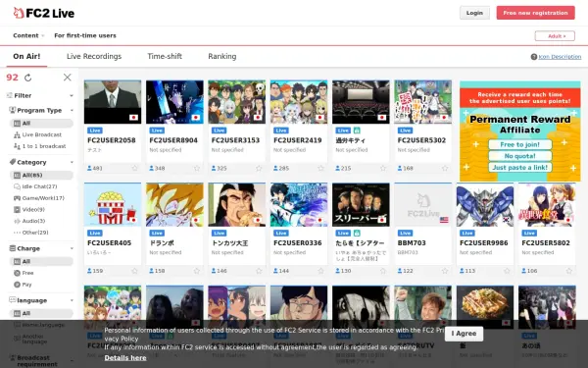Image resolution: width=588 pixels, height=368 pixels.
Task: Select All under Program Type
Action: point(41,124)
